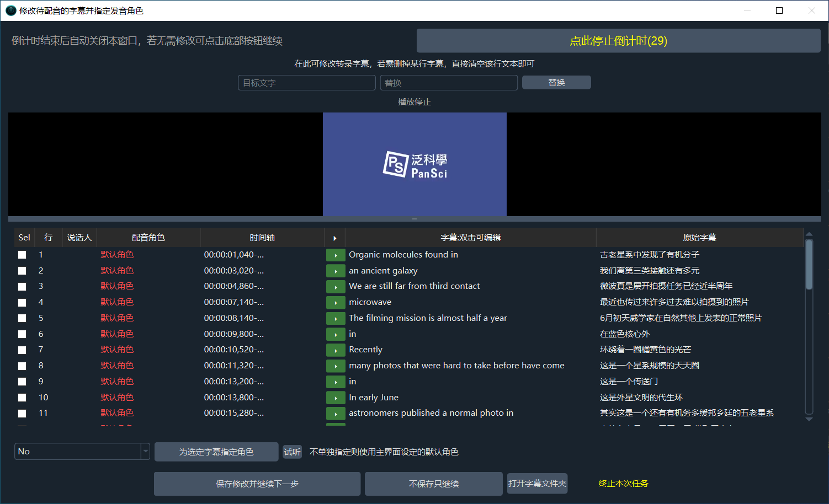Click original subtitle 这是外星文明的代生环
Viewport: 829px width, 504px height.
click(641, 398)
